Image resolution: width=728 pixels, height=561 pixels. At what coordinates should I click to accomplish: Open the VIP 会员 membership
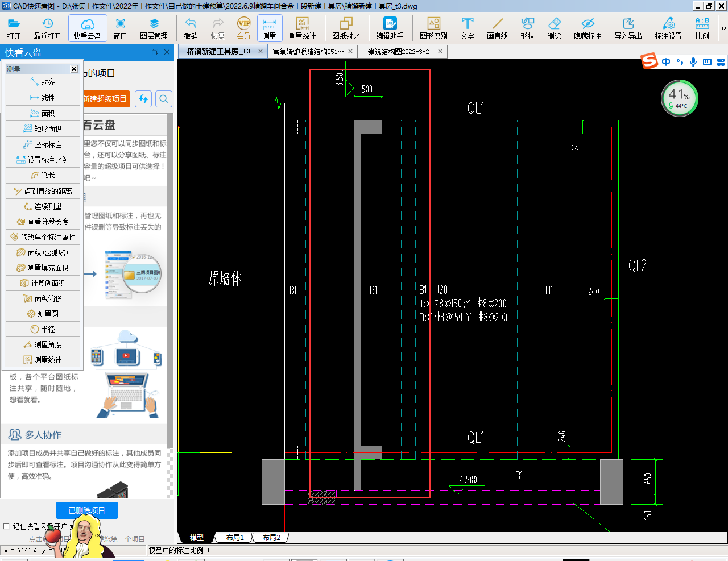tap(243, 28)
